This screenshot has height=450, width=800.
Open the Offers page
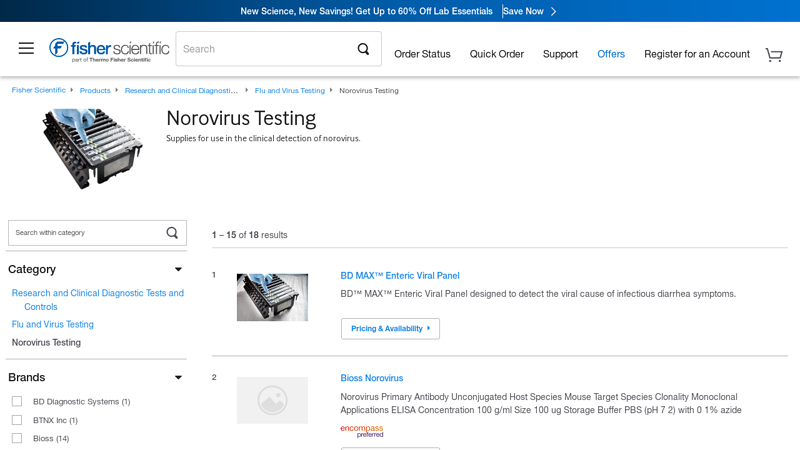click(x=611, y=54)
